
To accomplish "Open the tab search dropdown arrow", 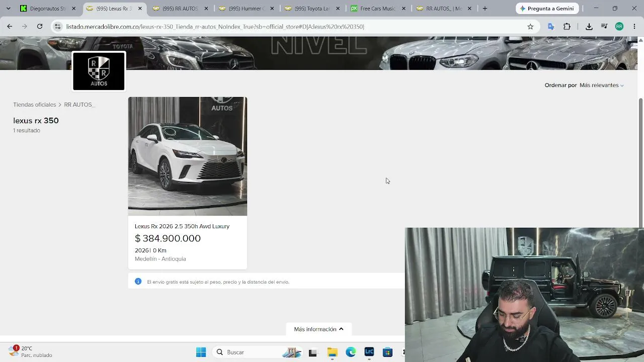I will pyautogui.click(x=8, y=9).
